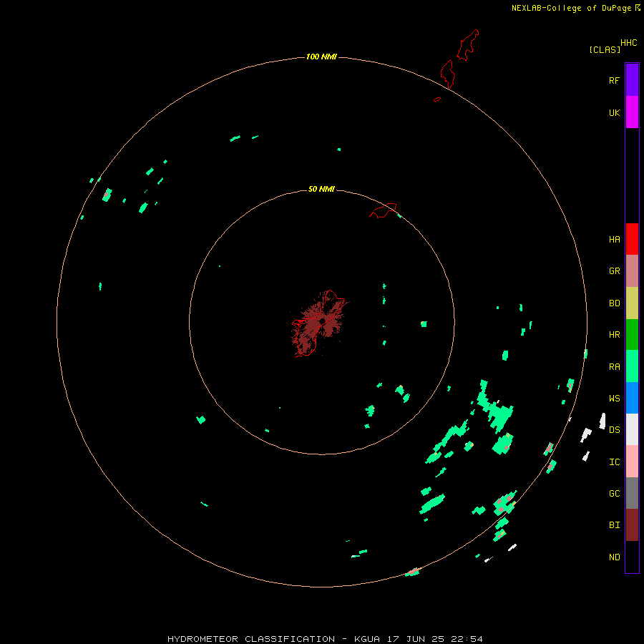Viewport: 644px width, 644px height.
Task: Click the BI brown legend swatch
Action: click(x=632, y=525)
